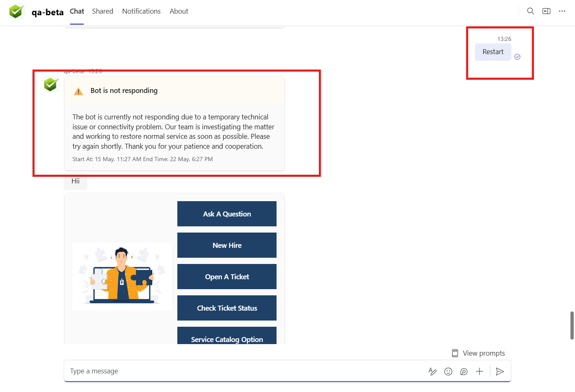Click the search magnifier icon
Image resolution: width=575 pixels, height=392 pixels.
tap(531, 11)
